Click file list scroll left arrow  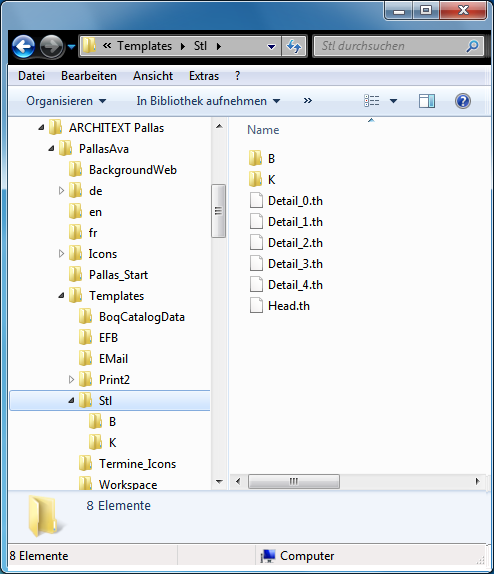pyautogui.click(x=238, y=481)
